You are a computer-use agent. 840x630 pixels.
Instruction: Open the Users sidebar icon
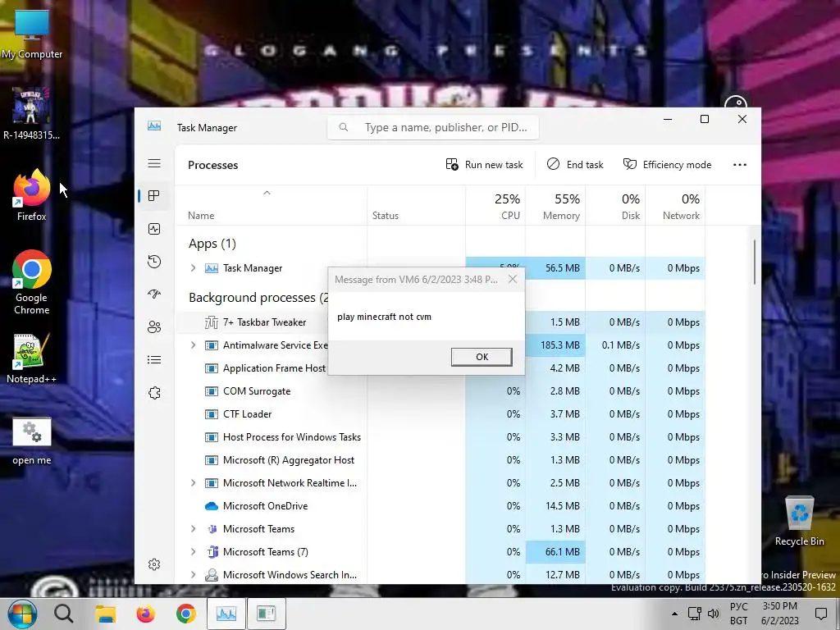point(154,326)
